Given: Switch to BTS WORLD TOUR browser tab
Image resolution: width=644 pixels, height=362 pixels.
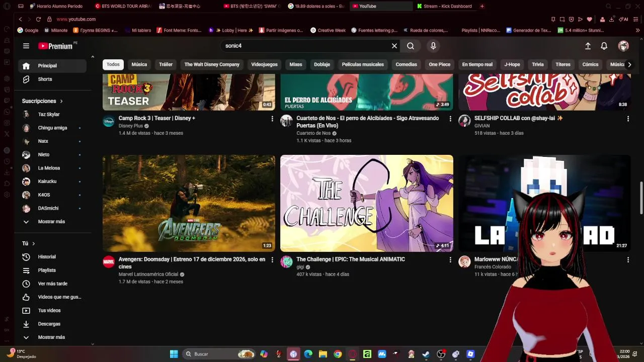Looking at the screenshot, I should (123, 6).
